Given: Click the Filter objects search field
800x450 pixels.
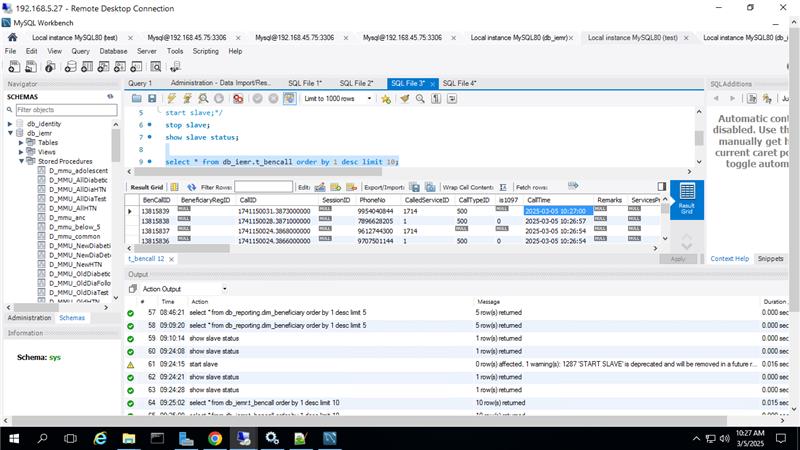Looking at the screenshot, I should [x=66, y=110].
